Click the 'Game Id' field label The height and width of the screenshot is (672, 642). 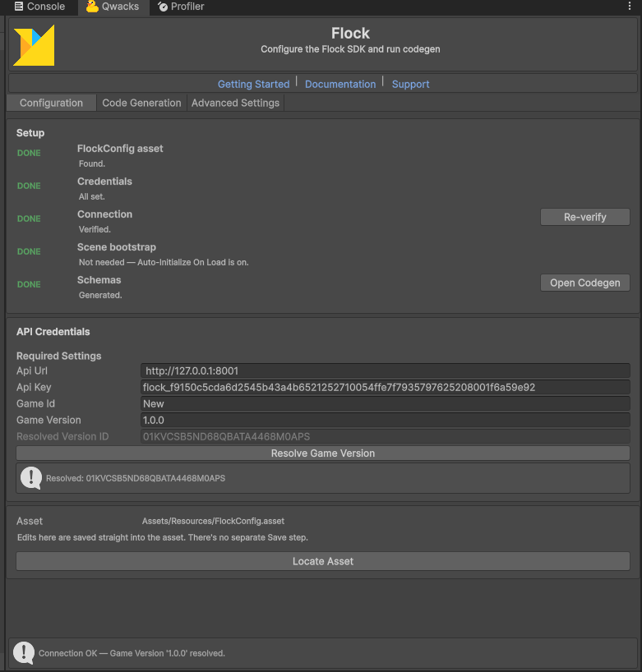35,403
